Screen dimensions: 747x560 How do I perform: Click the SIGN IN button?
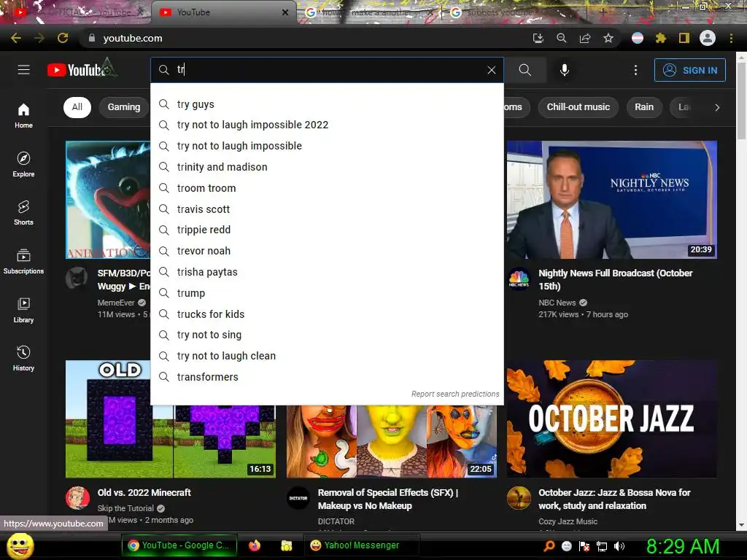click(690, 70)
